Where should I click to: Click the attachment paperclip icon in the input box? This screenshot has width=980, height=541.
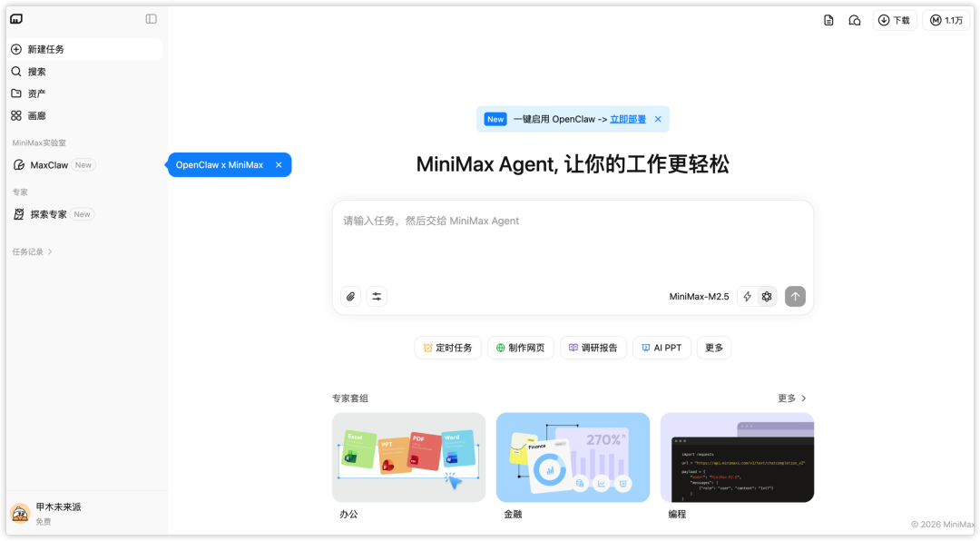tap(350, 296)
